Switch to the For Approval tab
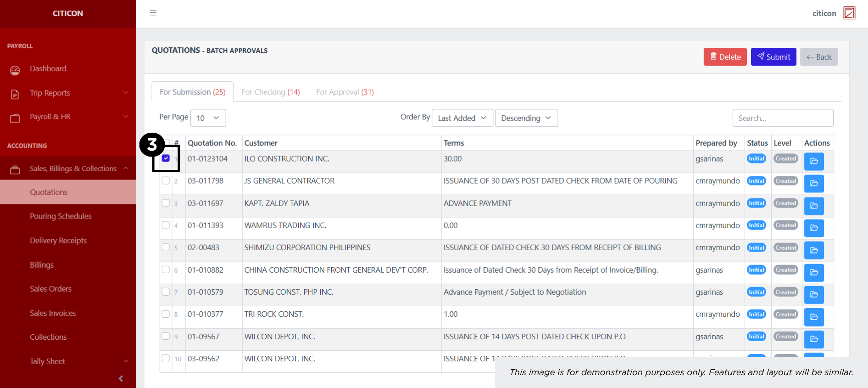Screen dimensions: 868x388 tap(345, 92)
